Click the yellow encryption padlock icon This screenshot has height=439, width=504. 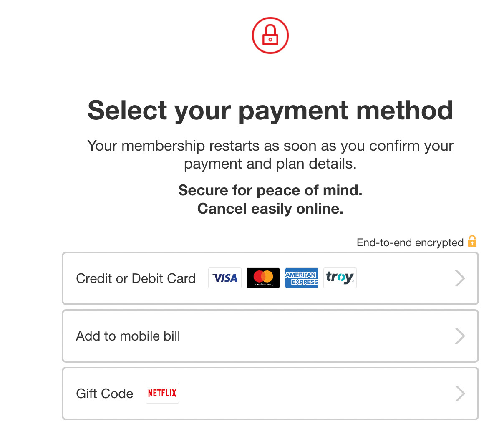point(472,241)
